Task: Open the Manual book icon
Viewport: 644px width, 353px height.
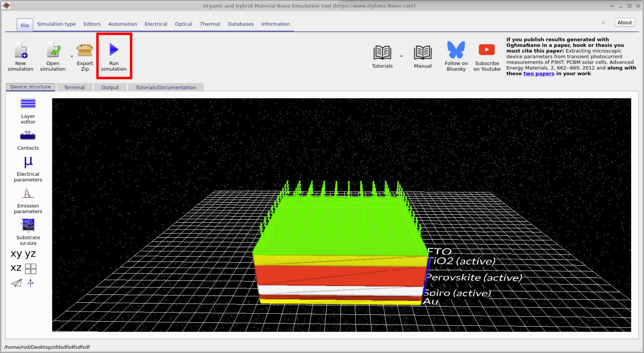Action: (x=422, y=53)
